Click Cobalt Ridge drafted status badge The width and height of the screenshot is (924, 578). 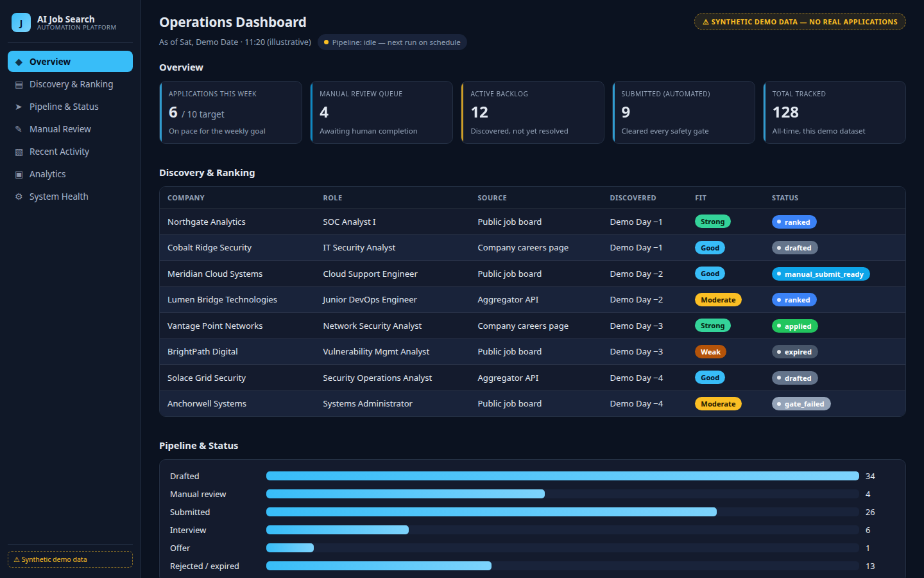coord(794,248)
